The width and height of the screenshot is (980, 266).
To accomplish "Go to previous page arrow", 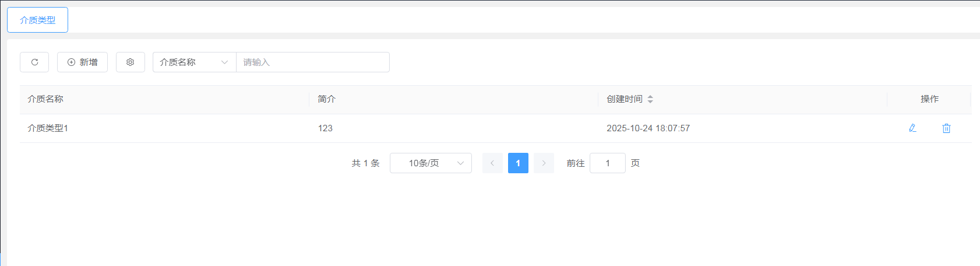I will (492, 163).
